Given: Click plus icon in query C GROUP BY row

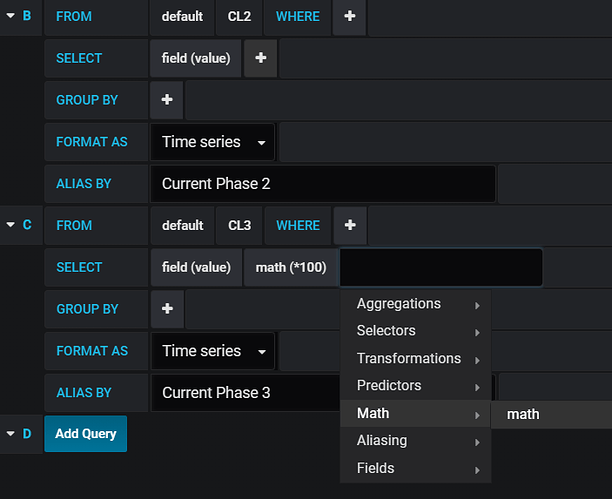Looking at the screenshot, I should click(167, 309).
